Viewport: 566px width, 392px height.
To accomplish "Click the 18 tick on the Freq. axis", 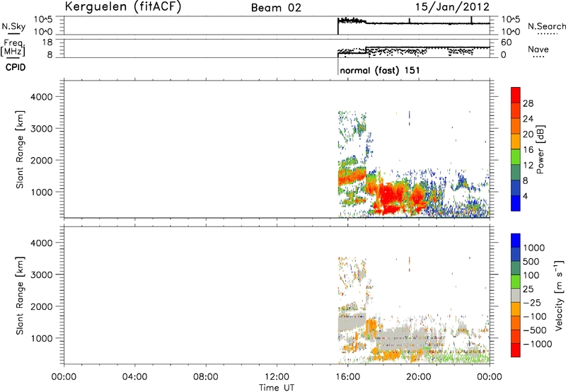I will click(x=47, y=42).
